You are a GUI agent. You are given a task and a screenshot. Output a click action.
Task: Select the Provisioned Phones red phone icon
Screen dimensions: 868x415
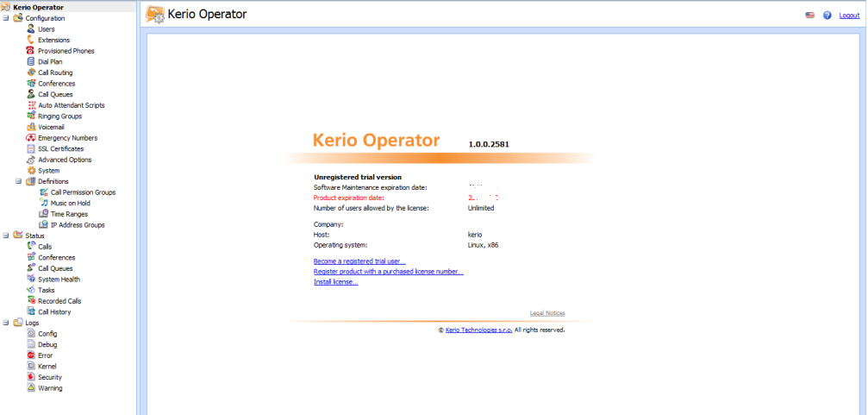[x=32, y=50]
